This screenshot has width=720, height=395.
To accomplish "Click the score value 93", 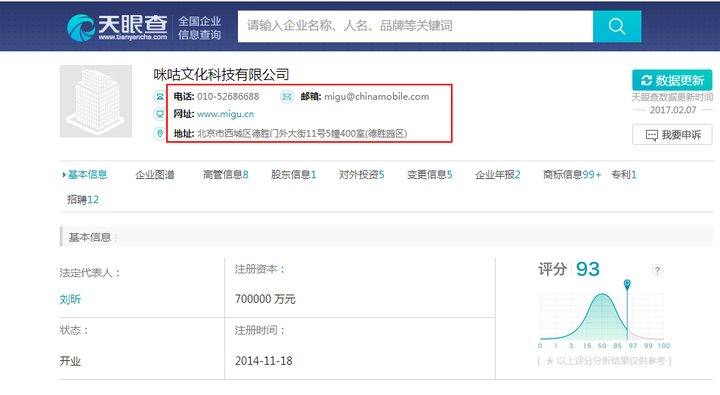I will [x=588, y=269].
